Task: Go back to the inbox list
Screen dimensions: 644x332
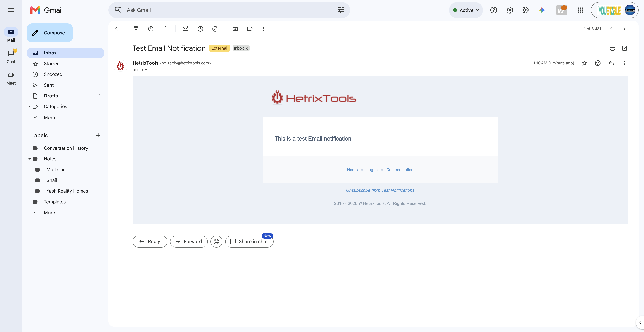Action: (x=117, y=29)
